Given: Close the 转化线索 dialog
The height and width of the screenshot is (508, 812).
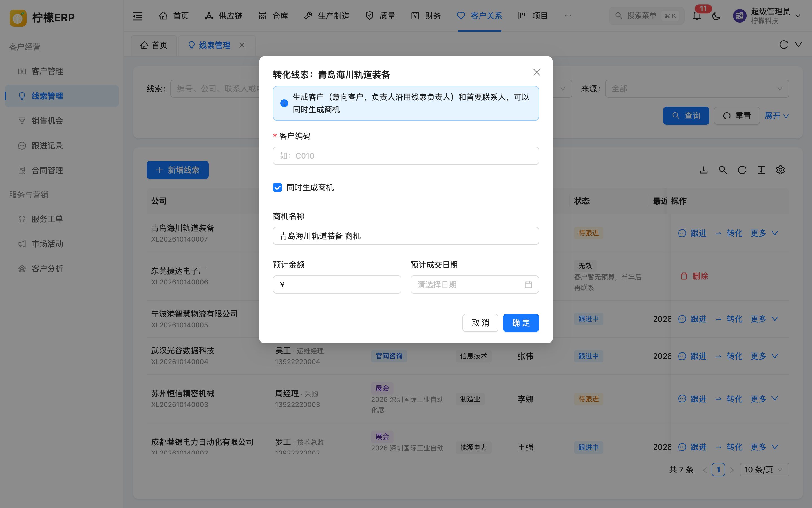Looking at the screenshot, I should (537, 72).
